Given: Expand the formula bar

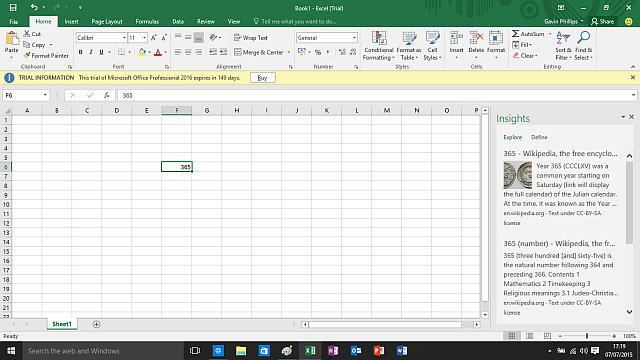Looking at the screenshot, I should [633, 95].
